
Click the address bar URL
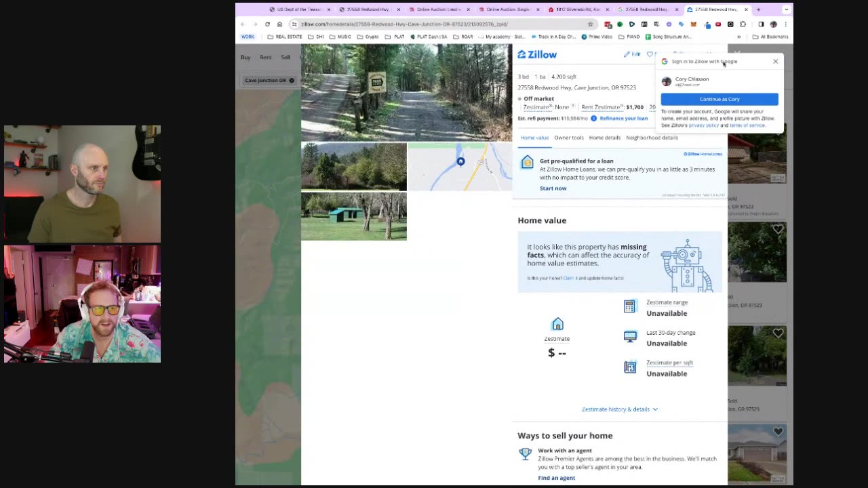point(404,24)
